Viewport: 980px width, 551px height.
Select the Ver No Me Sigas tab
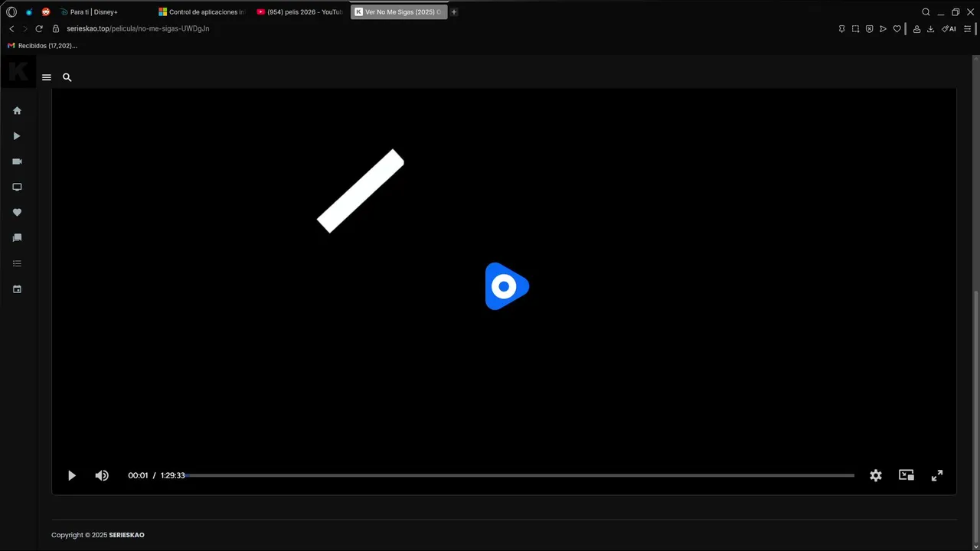pos(399,12)
